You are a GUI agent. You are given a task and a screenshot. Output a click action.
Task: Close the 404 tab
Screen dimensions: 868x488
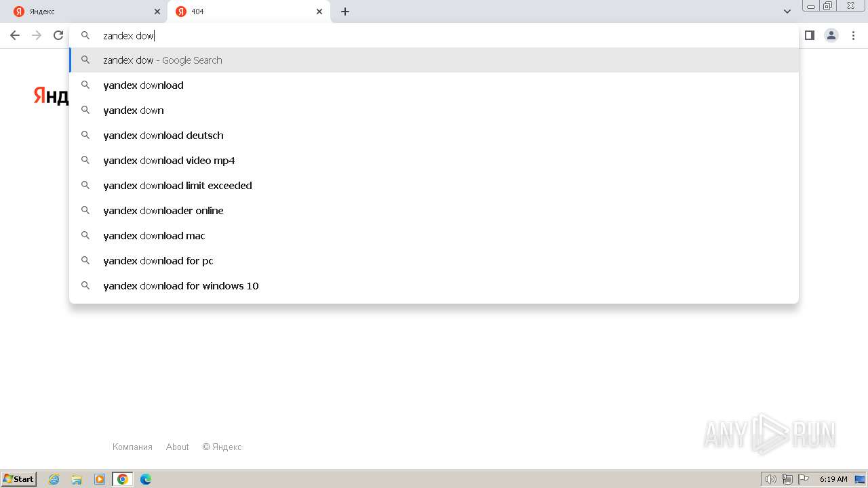pos(319,12)
